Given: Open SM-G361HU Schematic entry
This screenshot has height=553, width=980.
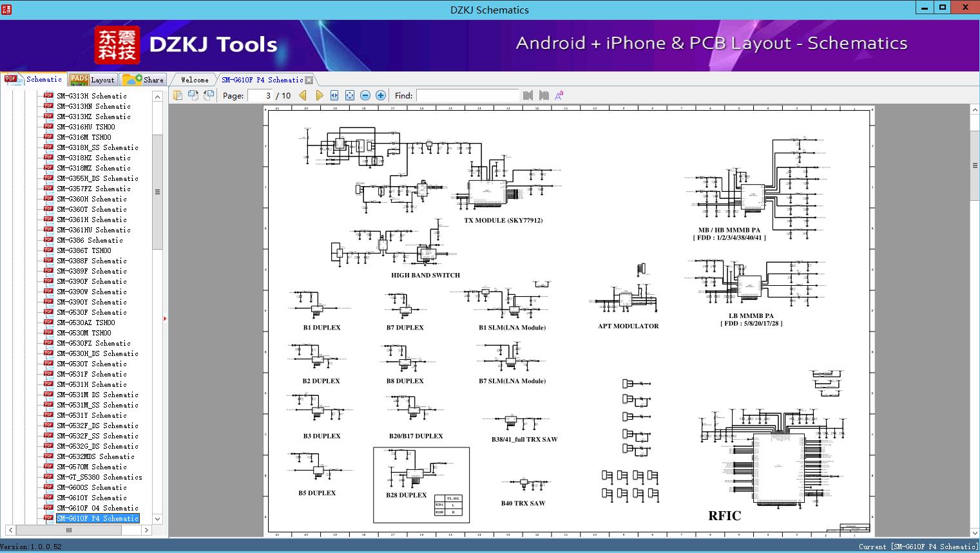Looking at the screenshot, I should pos(93,230).
